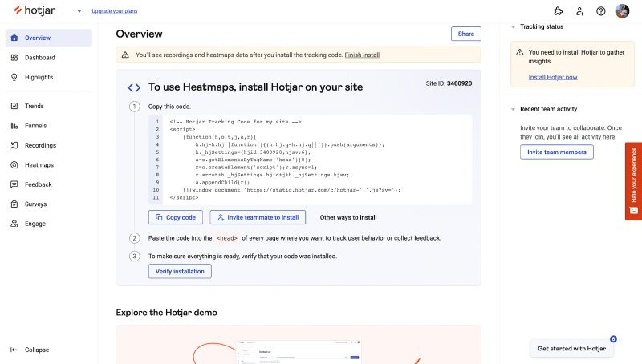This screenshot has height=364, width=642.
Task: Click the Heatmaps target icon
Action: (x=14, y=165)
